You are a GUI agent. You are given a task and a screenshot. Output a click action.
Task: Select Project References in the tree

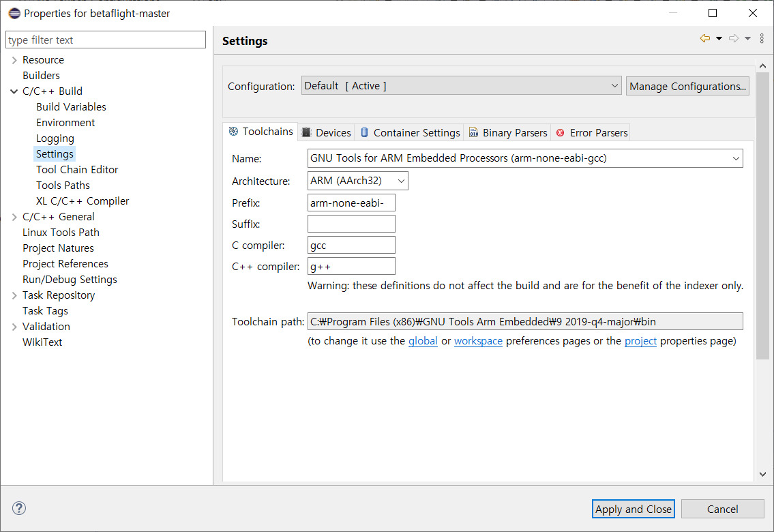tap(65, 264)
